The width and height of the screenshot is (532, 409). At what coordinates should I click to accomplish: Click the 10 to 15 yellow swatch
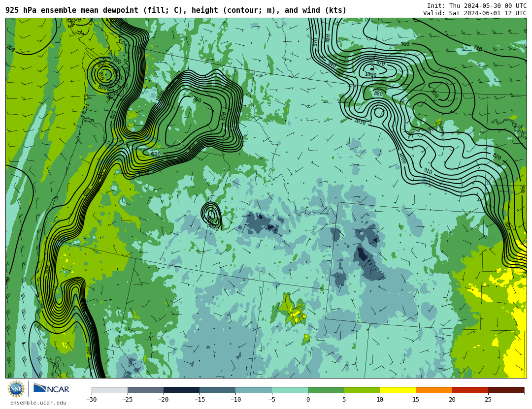click(398, 390)
